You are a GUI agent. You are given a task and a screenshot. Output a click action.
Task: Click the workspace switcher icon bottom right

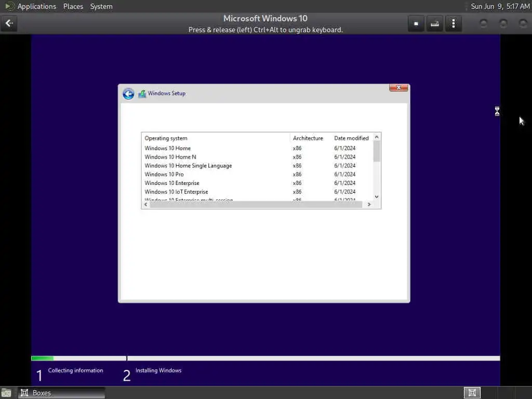[x=472, y=393]
